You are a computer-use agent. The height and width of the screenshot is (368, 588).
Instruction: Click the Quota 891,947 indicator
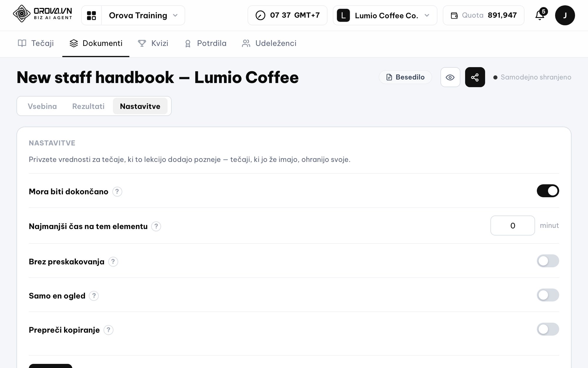[x=484, y=15]
